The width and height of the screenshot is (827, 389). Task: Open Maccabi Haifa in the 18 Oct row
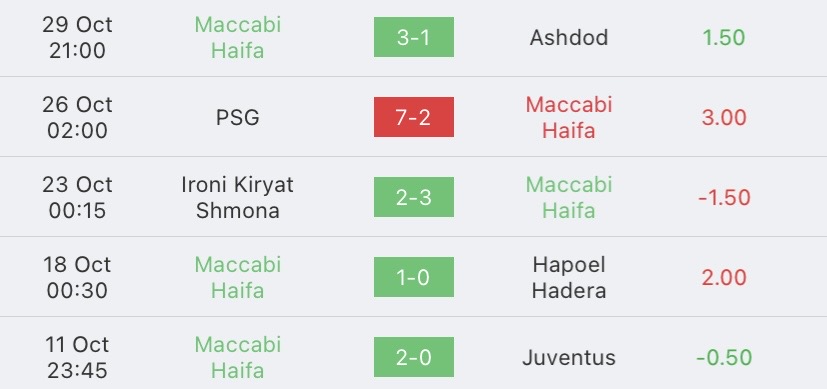pos(237,278)
